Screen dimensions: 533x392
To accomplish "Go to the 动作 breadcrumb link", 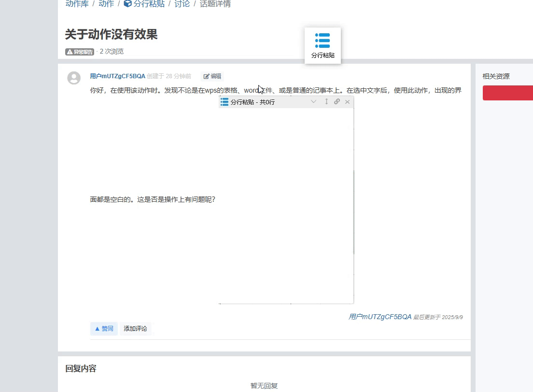I will click(106, 4).
